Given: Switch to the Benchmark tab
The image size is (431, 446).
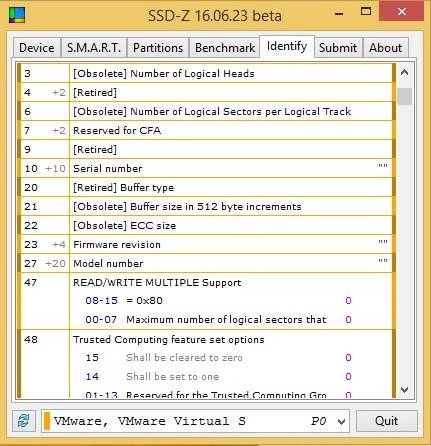Looking at the screenshot, I should click(x=225, y=48).
